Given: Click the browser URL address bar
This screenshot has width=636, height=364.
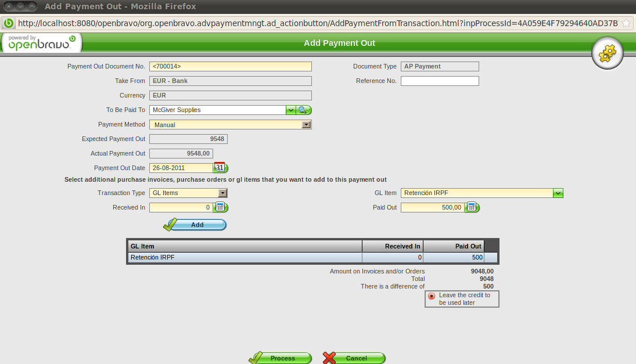Looking at the screenshot, I should pos(318,23).
